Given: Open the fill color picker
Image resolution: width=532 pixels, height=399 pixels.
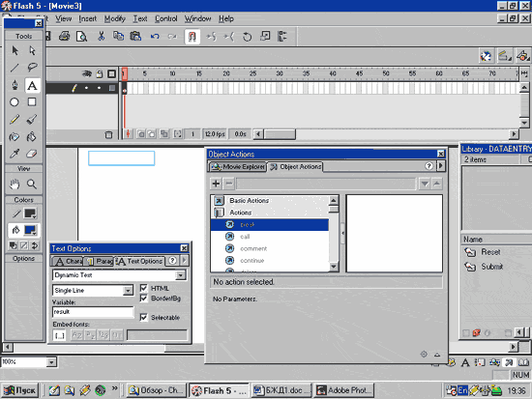Looking at the screenshot, I should coord(30,230).
